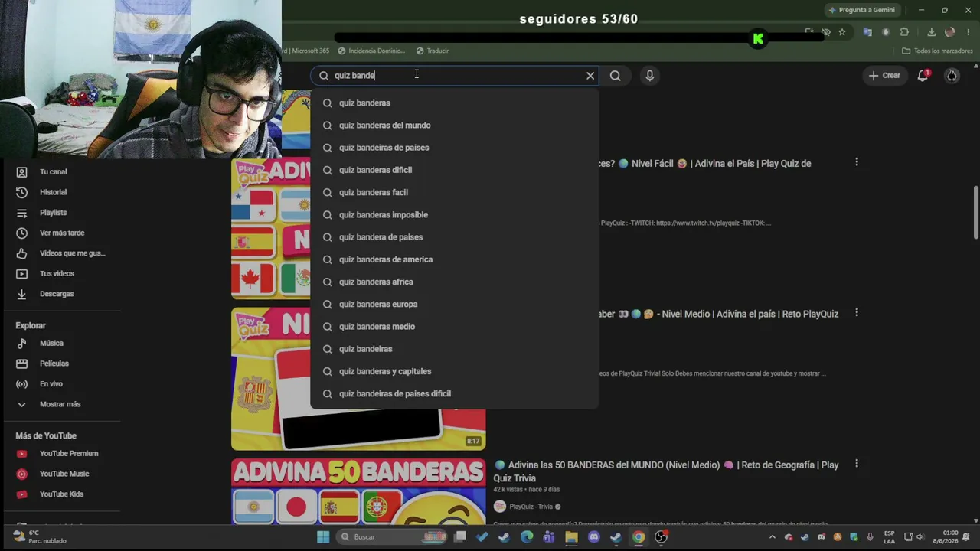The image size is (980, 551).
Task: Start voice search with the microphone icon
Action: (x=650, y=76)
